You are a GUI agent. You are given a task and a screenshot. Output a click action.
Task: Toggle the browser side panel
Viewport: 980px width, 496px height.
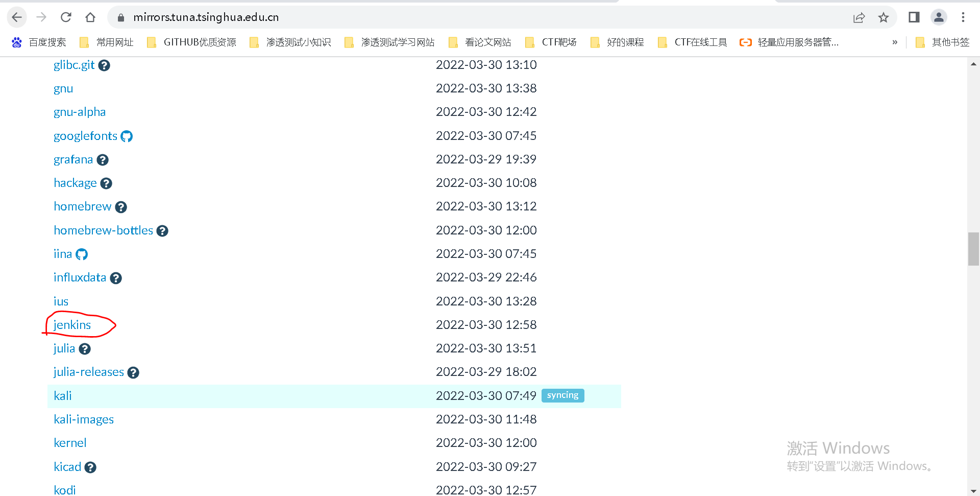pyautogui.click(x=914, y=17)
